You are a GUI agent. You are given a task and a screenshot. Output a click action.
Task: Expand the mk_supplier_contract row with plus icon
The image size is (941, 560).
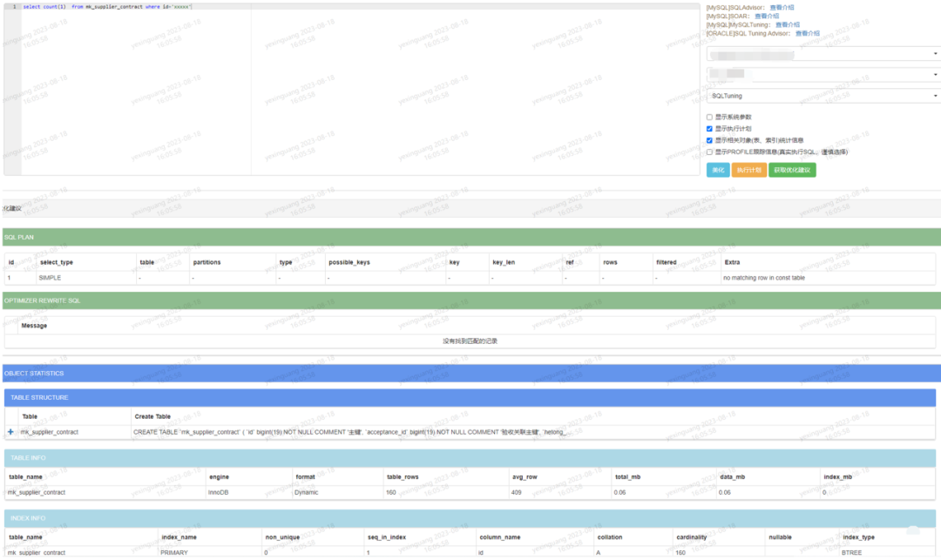pyautogui.click(x=10, y=432)
